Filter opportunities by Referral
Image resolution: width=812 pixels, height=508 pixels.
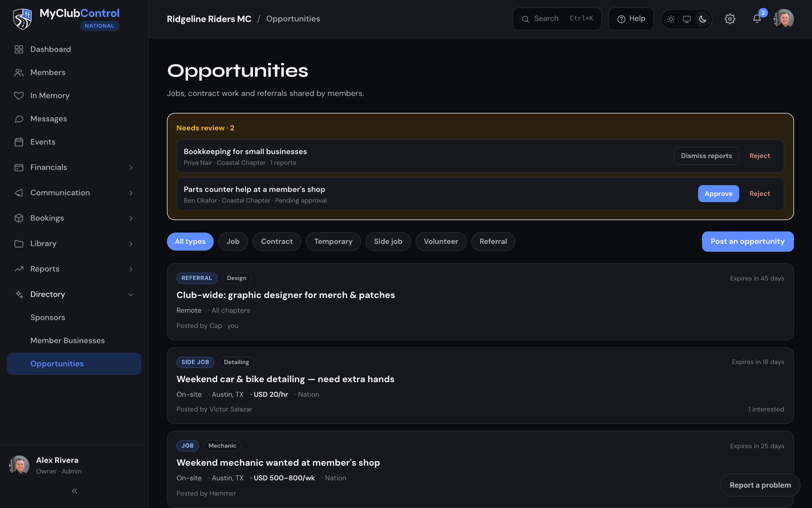point(493,242)
